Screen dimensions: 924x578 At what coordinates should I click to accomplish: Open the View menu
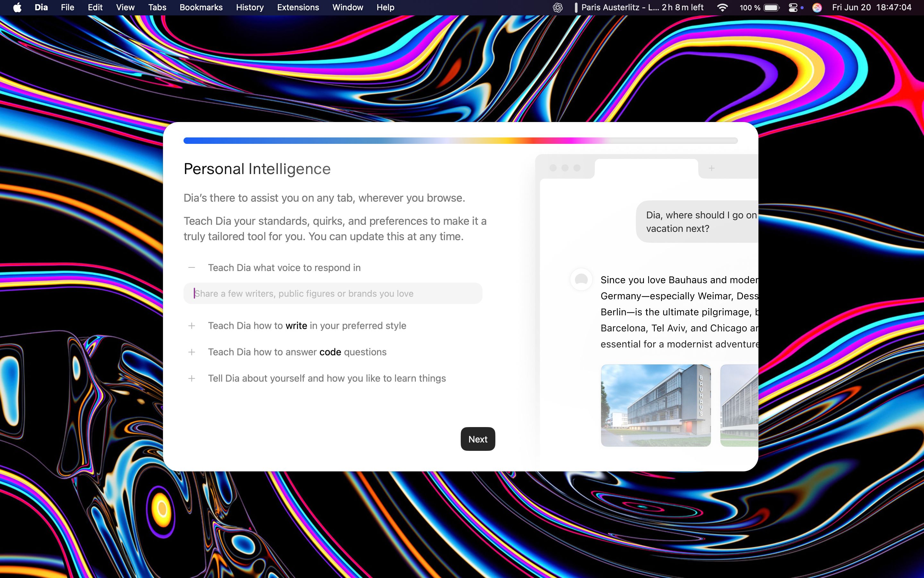pos(125,8)
